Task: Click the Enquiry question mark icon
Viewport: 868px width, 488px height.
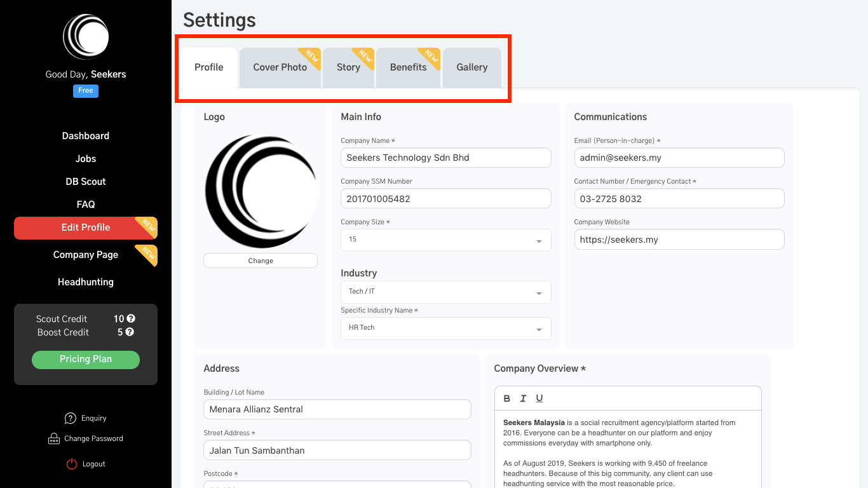Action: pyautogui.click(x=71, y=418)
